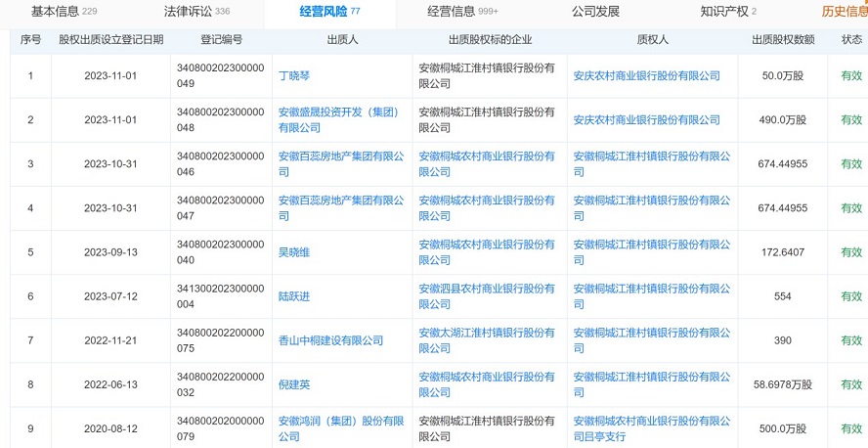This screenshot has height=448, width=868.
Task: Select amount 500.0万股 cell
Action: (783, 429)
